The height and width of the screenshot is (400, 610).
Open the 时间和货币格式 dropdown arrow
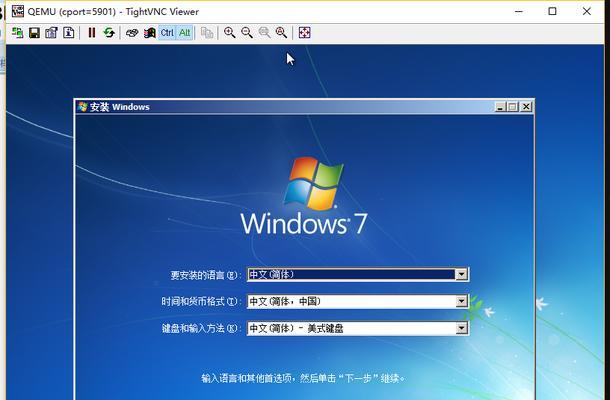point(461,301)
